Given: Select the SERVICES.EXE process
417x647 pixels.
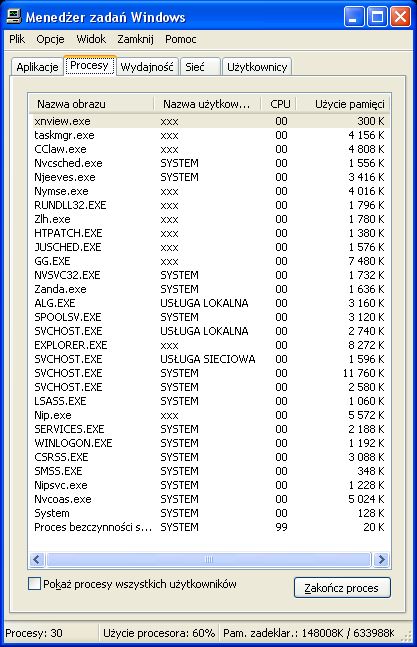Looking at the screenshot, I should [209, 430].
